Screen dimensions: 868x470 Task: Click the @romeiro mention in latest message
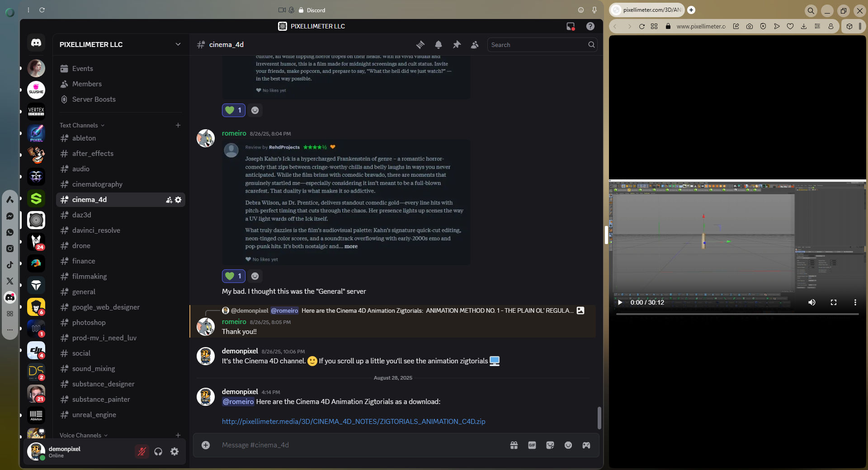tap(238, 402)
